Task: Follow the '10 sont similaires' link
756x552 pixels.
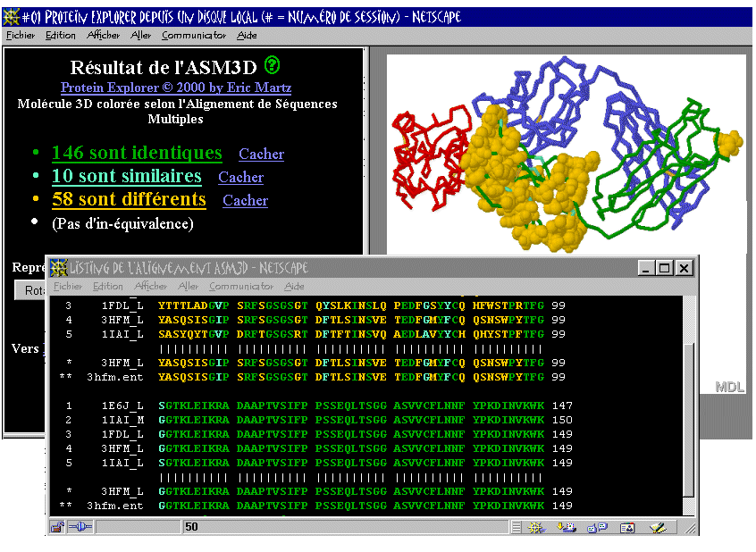Action: point(126,176)
